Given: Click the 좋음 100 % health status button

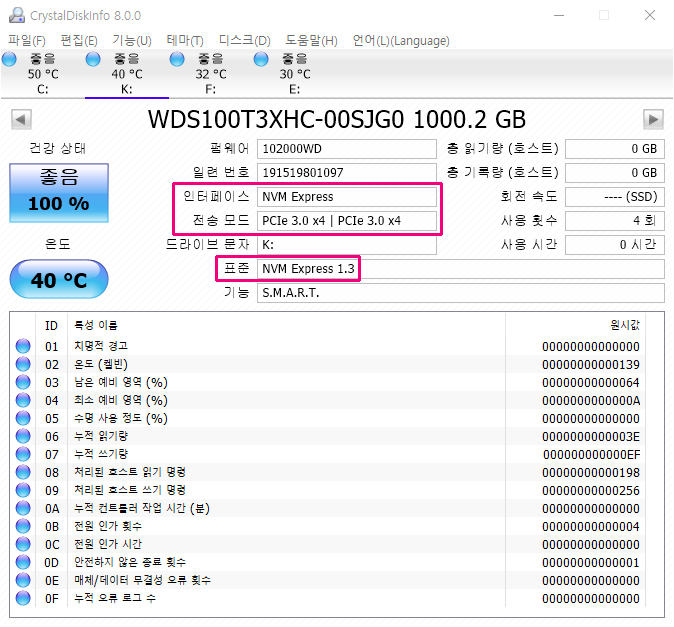Looking at the screenshot, I should tap(59, 193).
